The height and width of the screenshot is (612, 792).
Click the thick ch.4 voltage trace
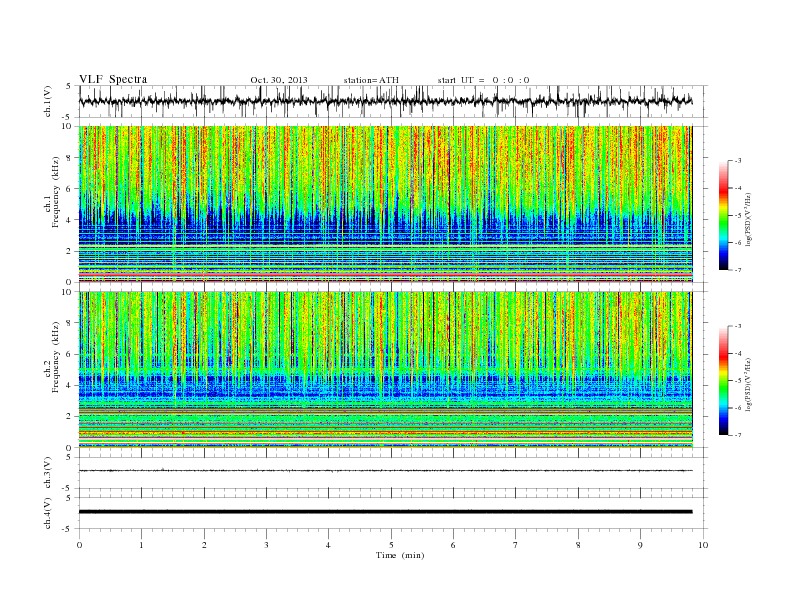(385, 512)
